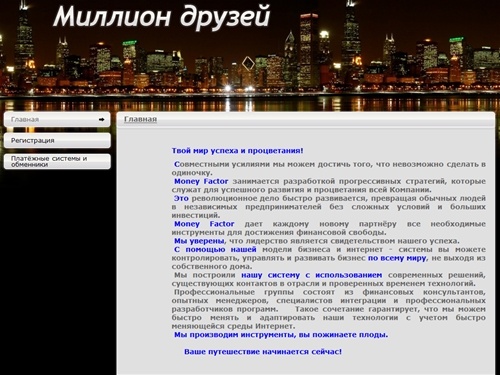500x375 pixels.
Task: Click the text нашу систему с использованием
Action: [312, 275]
